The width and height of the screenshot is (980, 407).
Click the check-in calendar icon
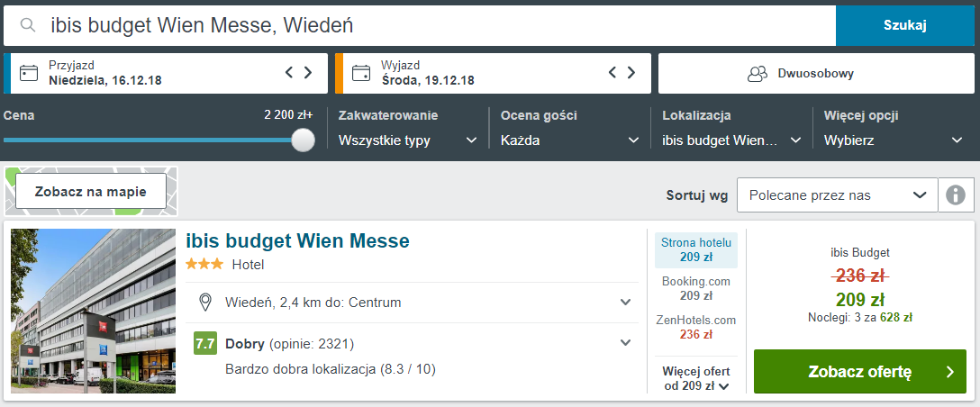pos(29,73)
